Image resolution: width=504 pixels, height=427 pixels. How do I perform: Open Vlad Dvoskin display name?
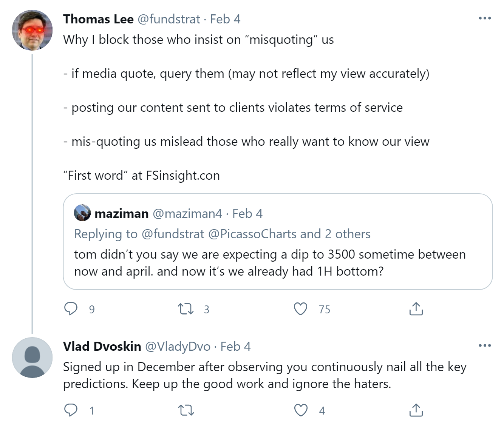click(102, 346)
